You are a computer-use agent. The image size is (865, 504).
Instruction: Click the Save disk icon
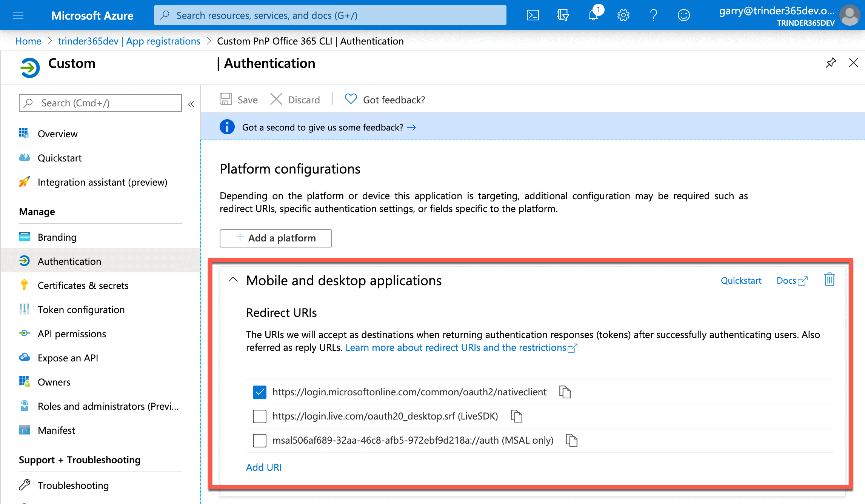click(226, 99)
